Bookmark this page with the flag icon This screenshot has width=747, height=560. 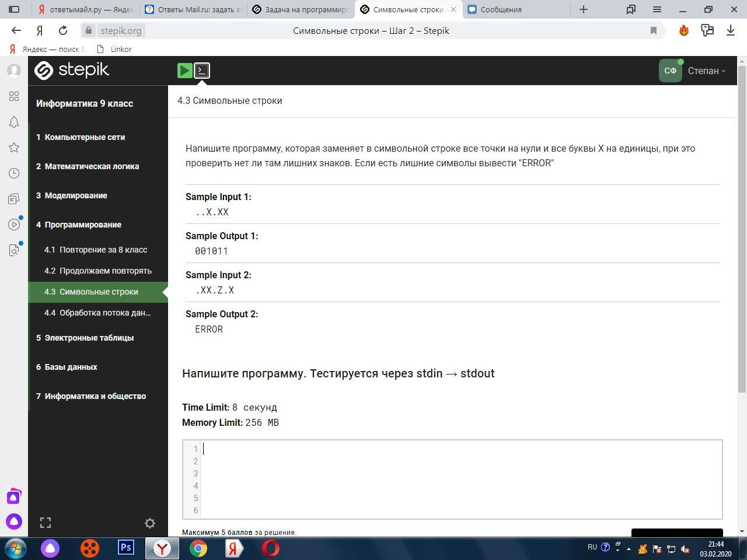pos(654,30)
